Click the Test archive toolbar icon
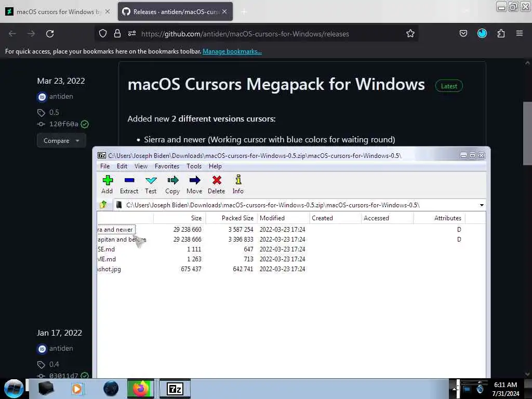Image resolution: width=532 pixels, height=399 pixels. [151, 184]
